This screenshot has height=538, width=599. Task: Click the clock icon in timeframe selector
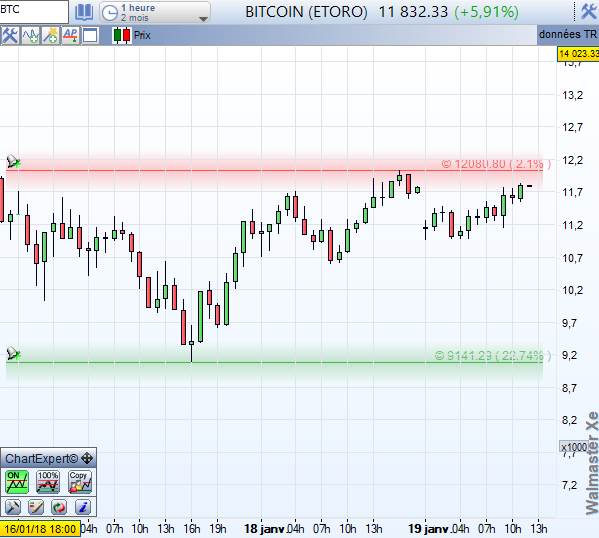click(110, 13)
